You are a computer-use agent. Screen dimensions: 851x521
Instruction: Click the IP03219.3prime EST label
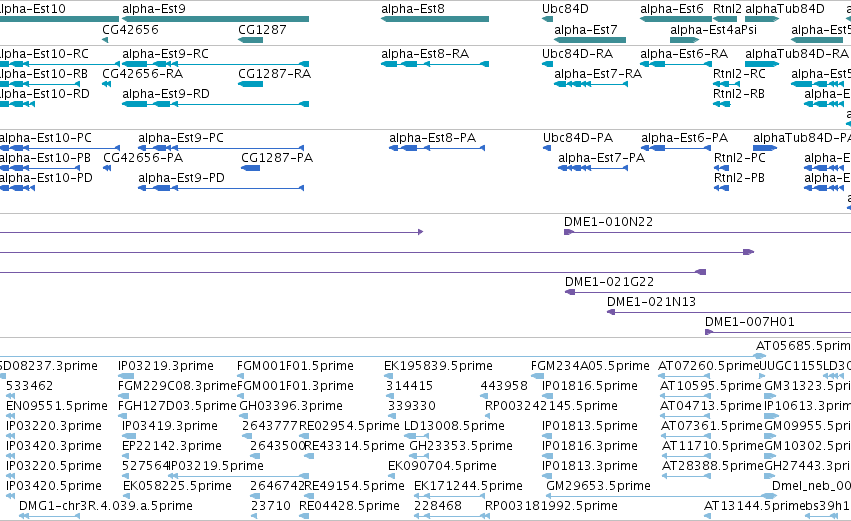[x=166, y=366]
